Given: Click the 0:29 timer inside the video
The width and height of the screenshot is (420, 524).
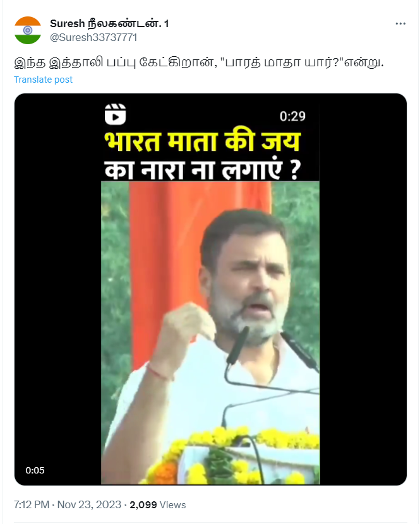Looking at the screenshot, I should pyautogui.click(x=292, y=116).
